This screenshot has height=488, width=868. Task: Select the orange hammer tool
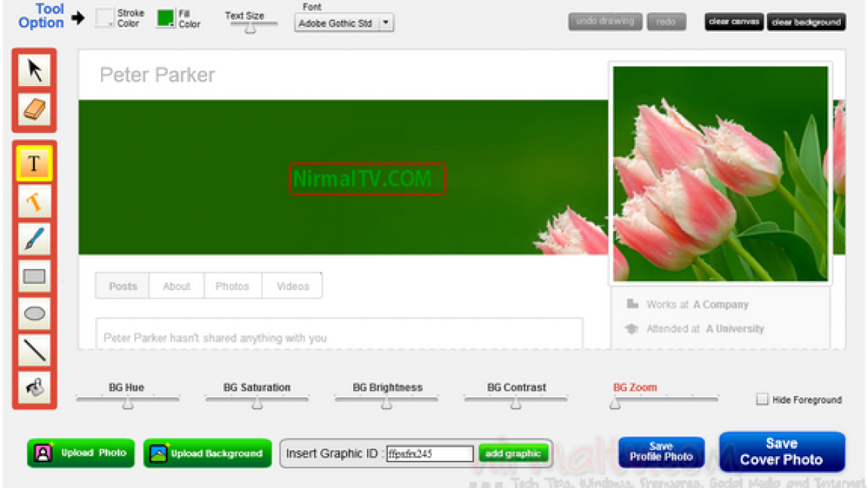click(x=35, y=201)
